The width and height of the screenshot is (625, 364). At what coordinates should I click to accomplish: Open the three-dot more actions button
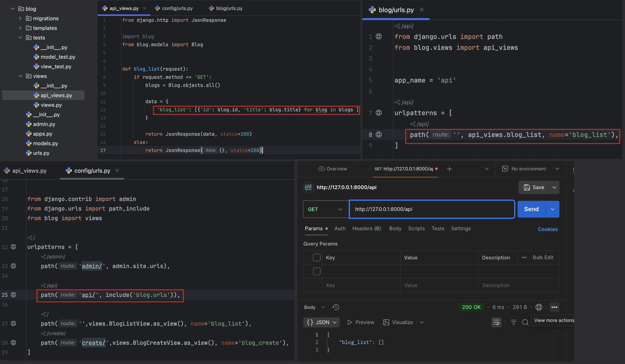[x=554, y=307]
